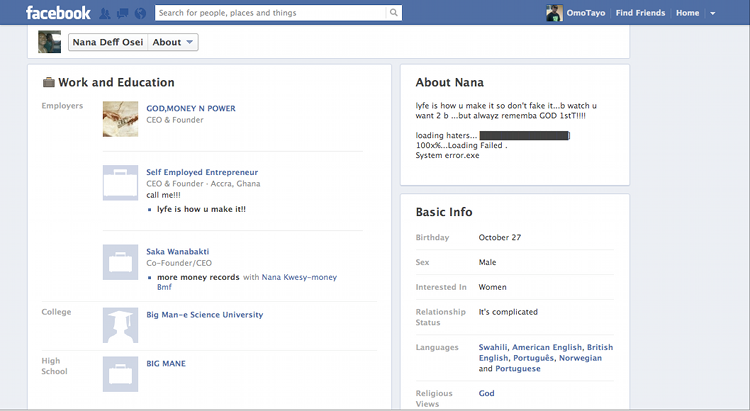Click the Self Employed Entrepreneur briefcase icon
This screenshot has width=750, height=411.
coord(121,183)
